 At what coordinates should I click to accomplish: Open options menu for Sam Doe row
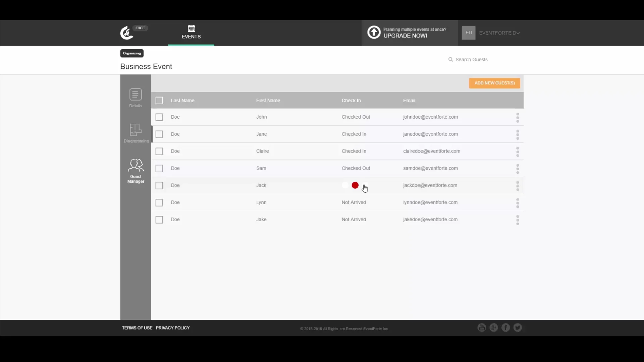click(x=518, y=169)
